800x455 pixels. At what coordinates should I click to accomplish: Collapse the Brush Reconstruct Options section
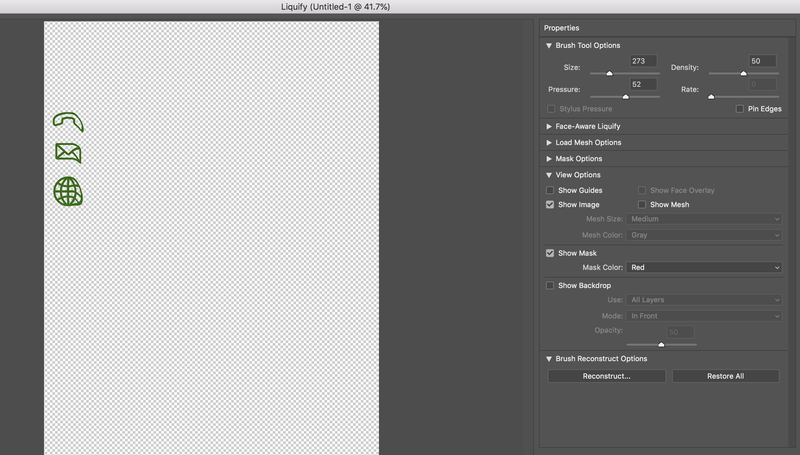click(549, 359)
